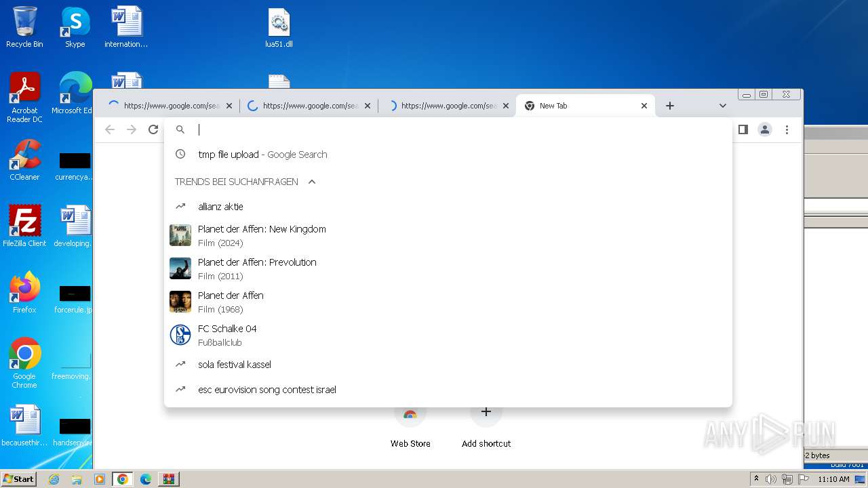Open the Windows Start menu

(19, 479)
